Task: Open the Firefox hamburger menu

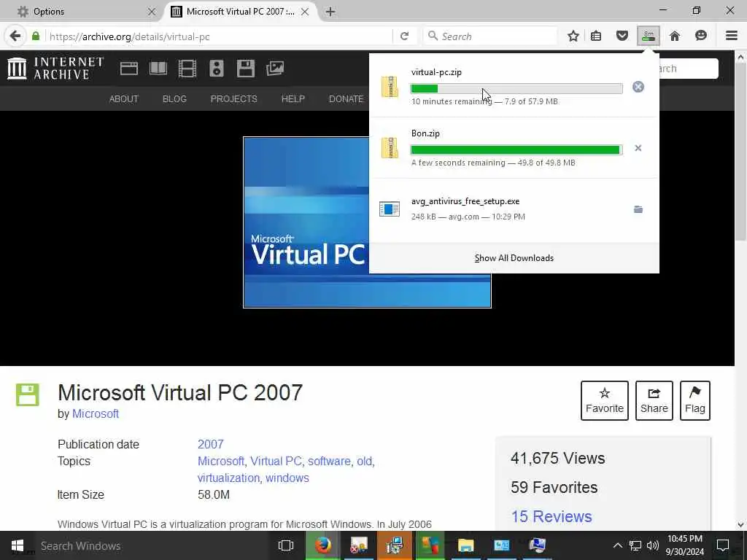Action: pos(732,36)
